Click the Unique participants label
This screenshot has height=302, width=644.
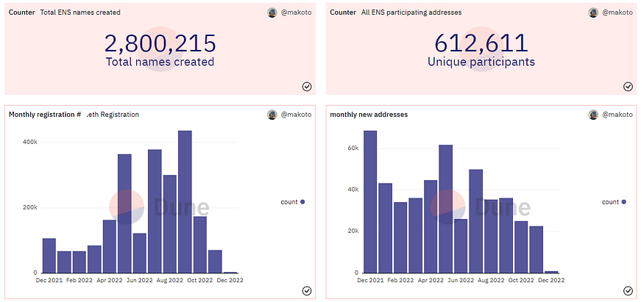481,62
